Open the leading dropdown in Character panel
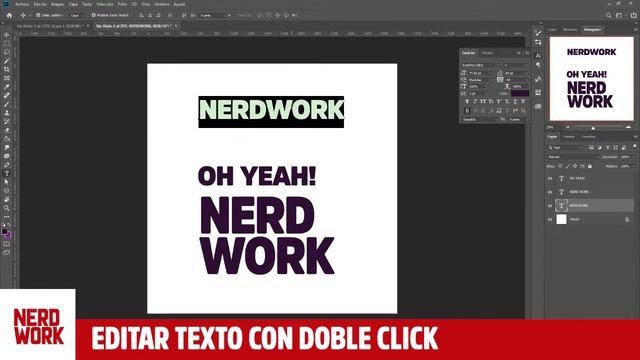 point(516,73)
